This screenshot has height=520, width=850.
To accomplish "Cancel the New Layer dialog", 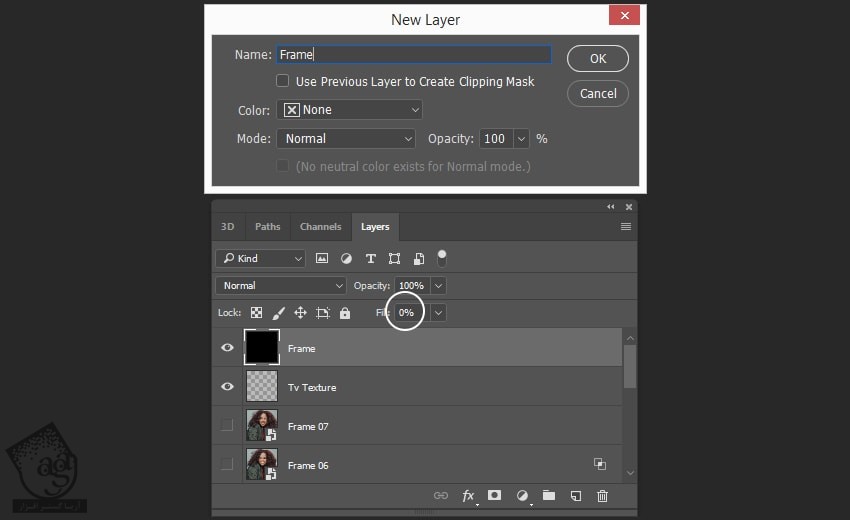I will 598,93.
